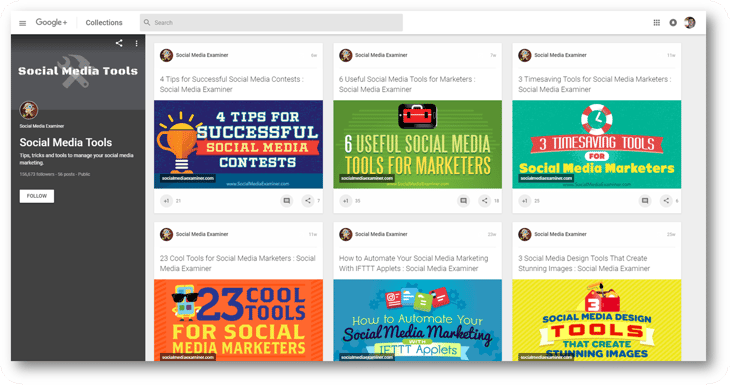Click author avatar on 23 Cool Tools post
The image size is (730, 385).
tap(166, 234)
